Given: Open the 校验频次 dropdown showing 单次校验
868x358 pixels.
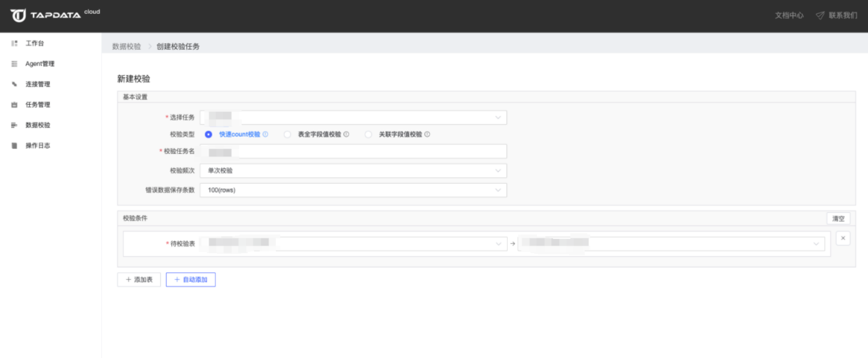Looking at the screenshot, I should coord(353,171).
